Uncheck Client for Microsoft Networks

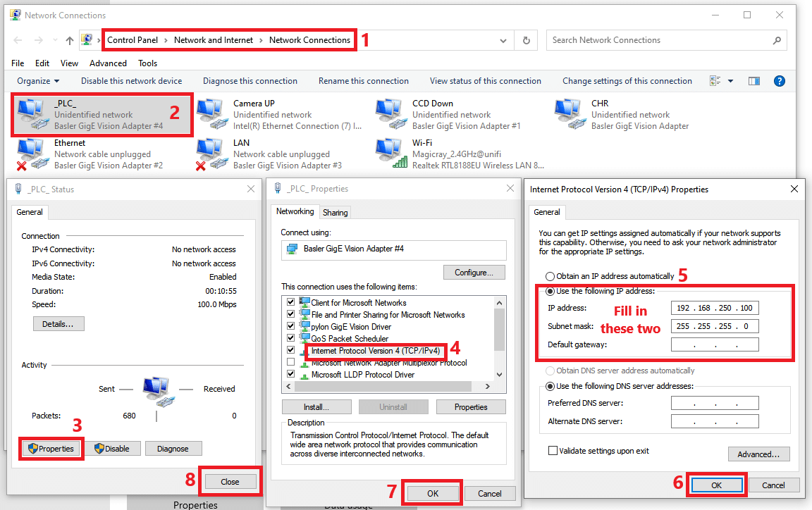pyautogui.click(x=290, y=302)
